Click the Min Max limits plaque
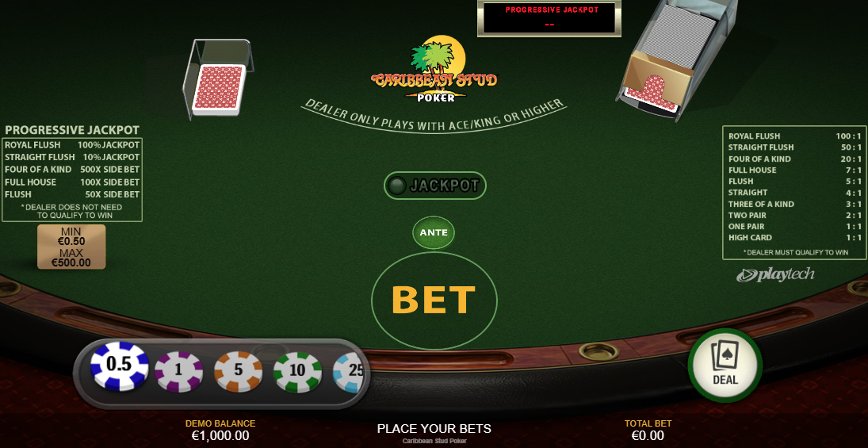868x448 pixels. [x=71, y=247]
